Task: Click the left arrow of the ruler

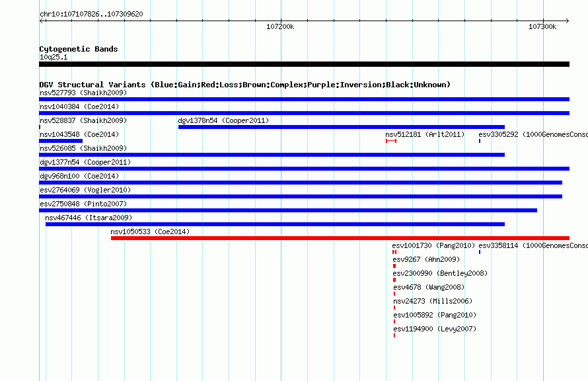Action: pyautogui.click(x=41, y=21)
